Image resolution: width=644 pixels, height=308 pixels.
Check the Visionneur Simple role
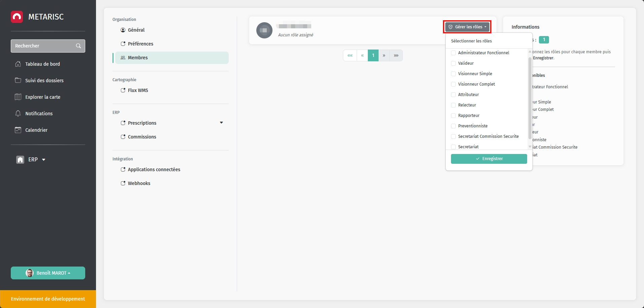(453, 74)
